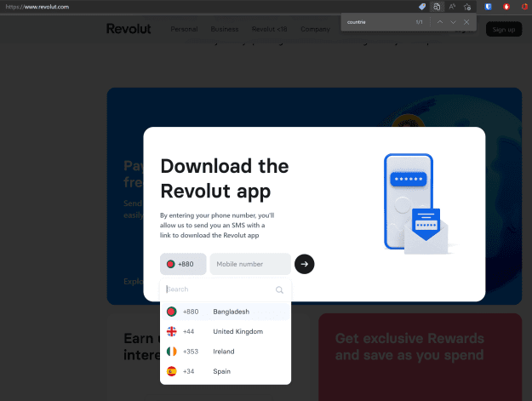Click the Bangladesh flag icon in list
Viewport: 532px width, 401px height.
172,312
